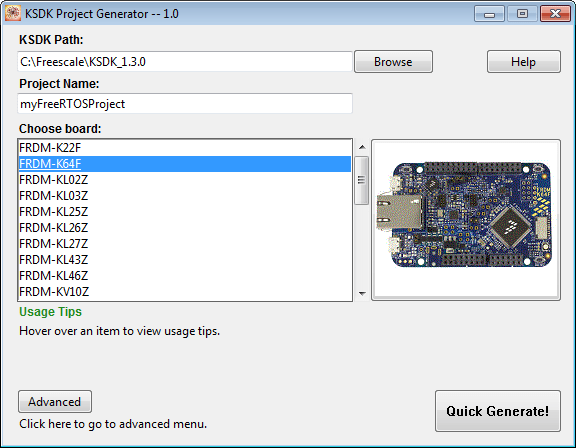This screenshot has height=448, width=576.
Task: Open the Help button
Action: [523, 62]
